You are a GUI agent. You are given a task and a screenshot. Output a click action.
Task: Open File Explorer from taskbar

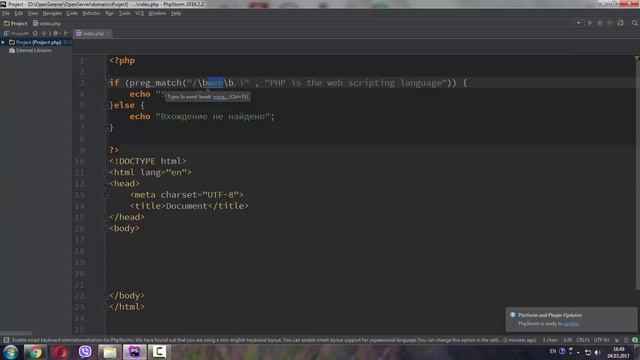(110, 352)
